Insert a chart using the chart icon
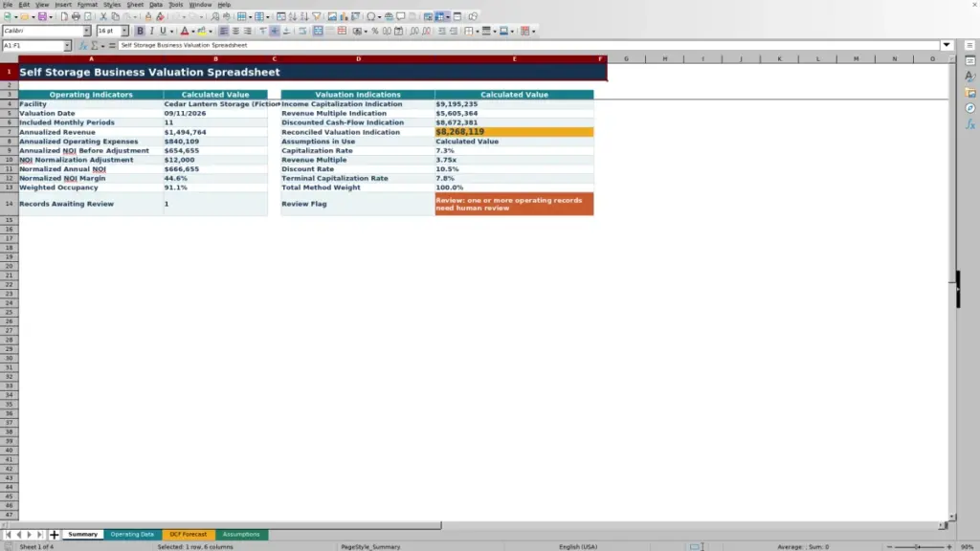This screenshot has width=980, height=551. click(344, 17)
